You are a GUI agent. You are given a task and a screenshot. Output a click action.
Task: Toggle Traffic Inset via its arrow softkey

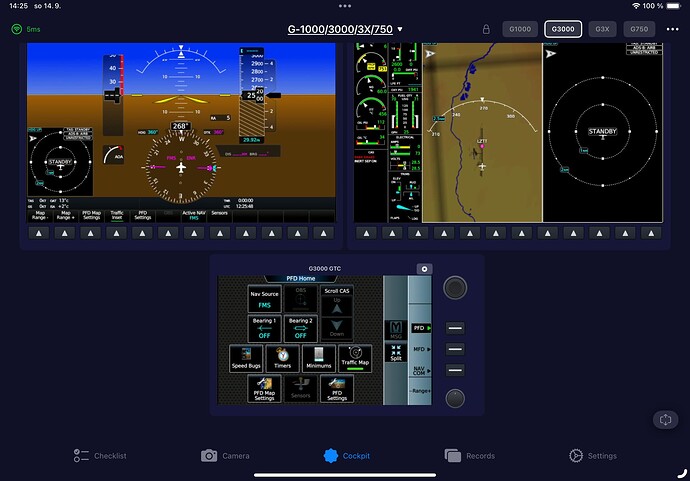pos(117,233)
